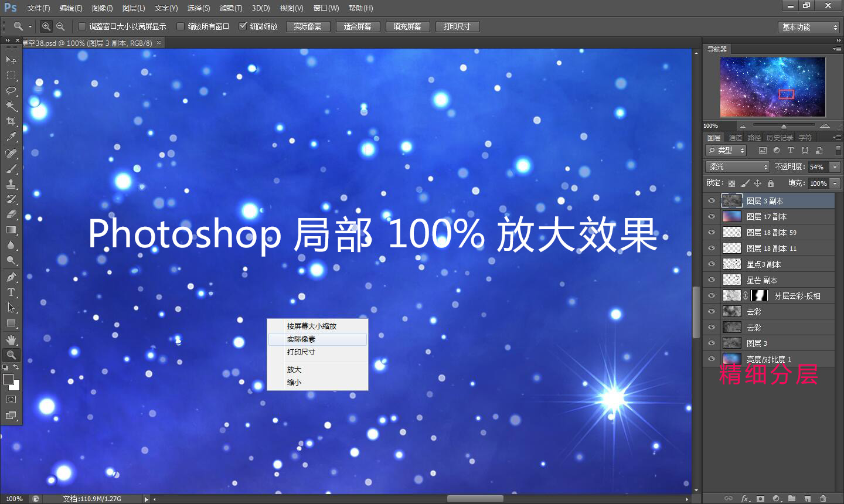Toggle 'Zoom all windows' checkbox

(181, 26)
